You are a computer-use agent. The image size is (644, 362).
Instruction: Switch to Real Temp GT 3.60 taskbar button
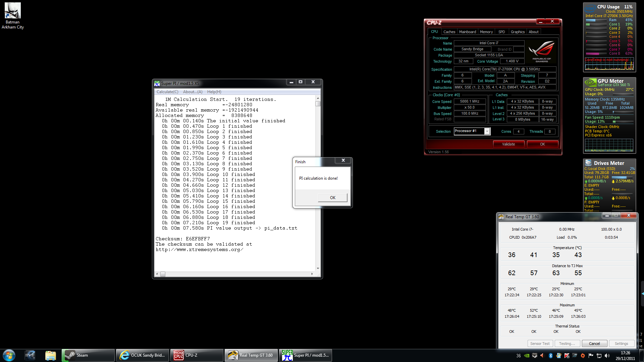tap(251, 355)
